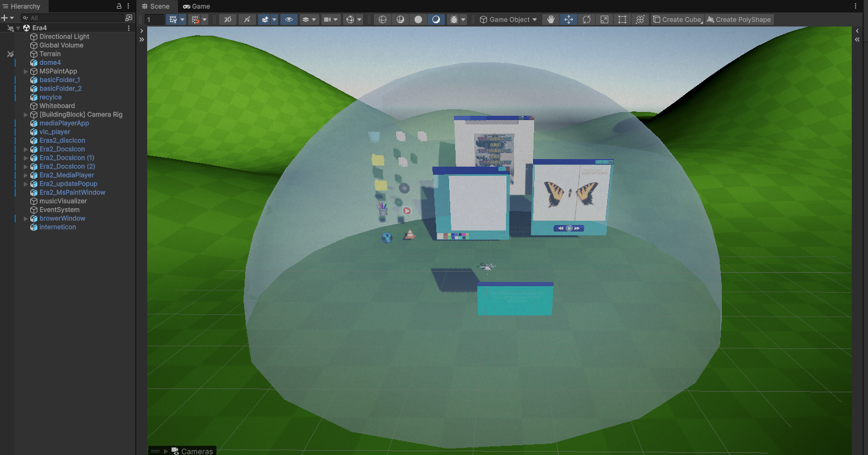The image size is (868, 455).
Task: Click the Create PolyShape icon
Action: tap(711, 19)
